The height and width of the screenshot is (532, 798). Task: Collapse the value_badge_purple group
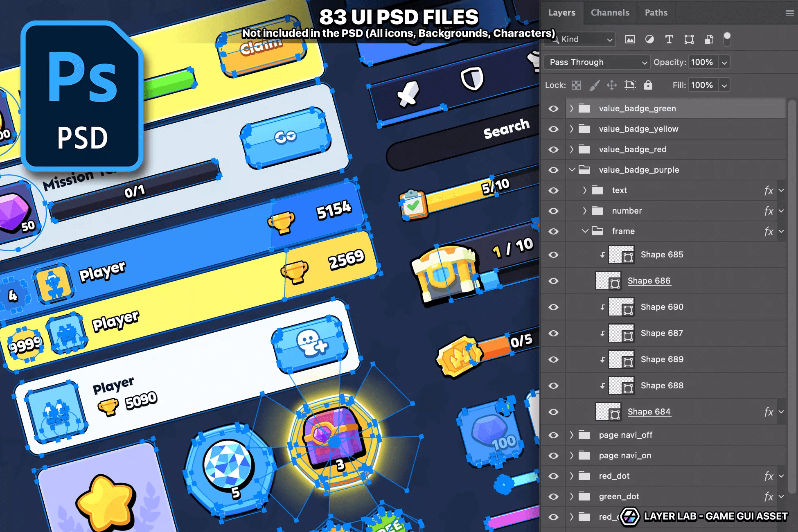(x=572, y=170)
